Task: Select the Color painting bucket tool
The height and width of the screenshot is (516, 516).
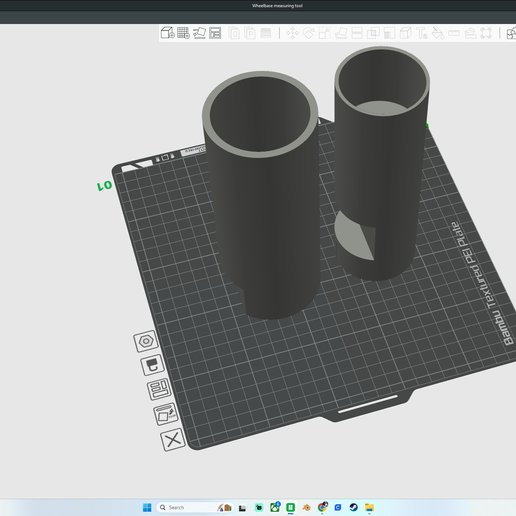Action: (438, 33)
